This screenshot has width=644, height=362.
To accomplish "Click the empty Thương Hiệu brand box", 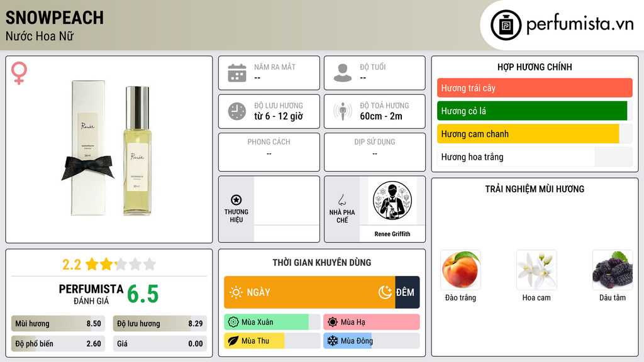I will 287,209.
